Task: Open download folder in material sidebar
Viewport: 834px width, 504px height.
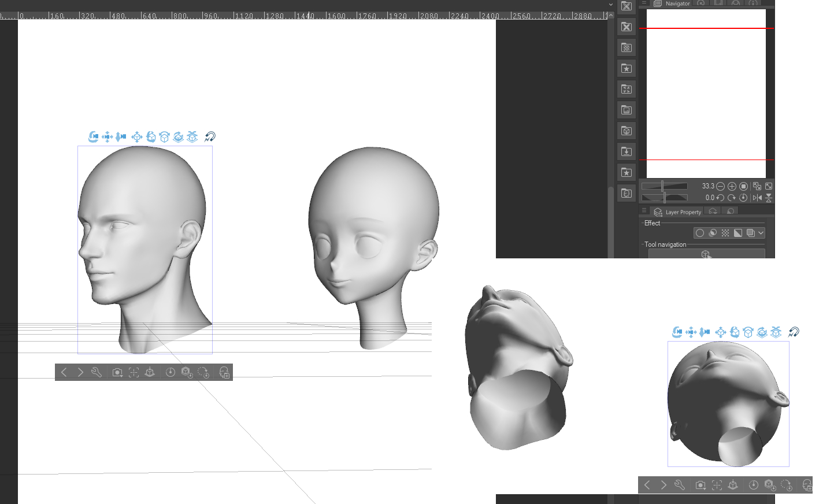Action: coord(627,151)
